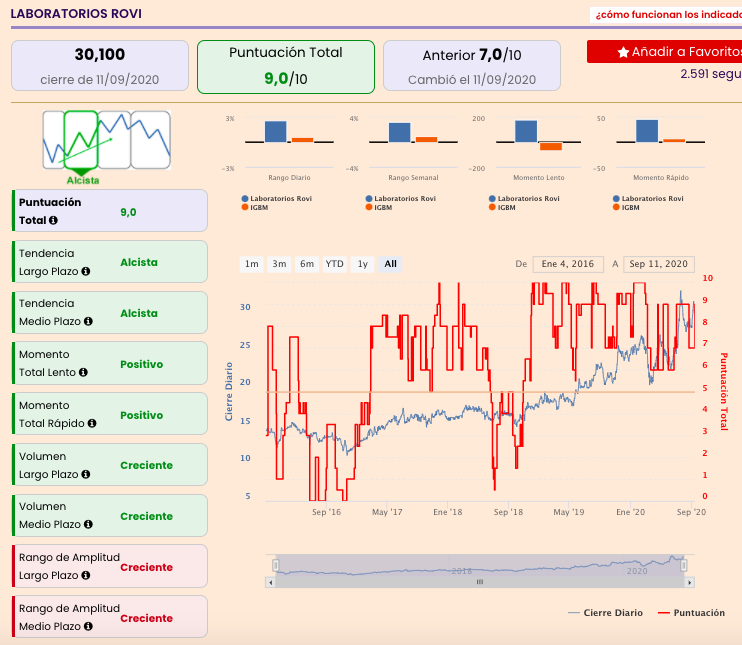Click the info icon beside Puntuación Total
The width and height of the screenshot is (742, 645).
pos(53,220)
